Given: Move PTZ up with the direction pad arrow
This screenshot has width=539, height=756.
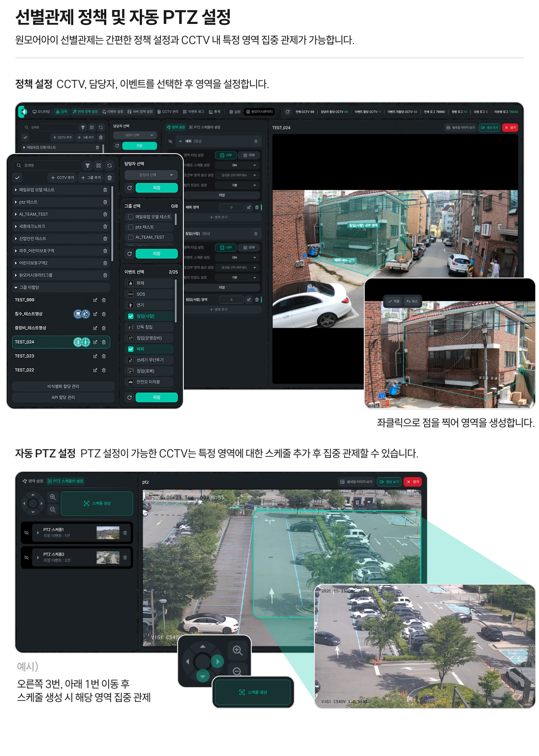Looking at the screenshot, I should click(x=33, y=495).
